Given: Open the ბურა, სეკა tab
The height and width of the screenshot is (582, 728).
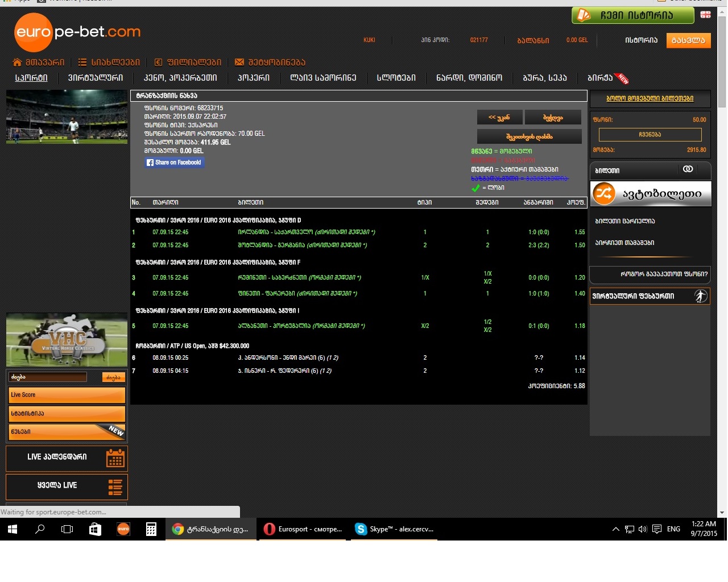Looking at the screenshot, I should tap(545, 78).
